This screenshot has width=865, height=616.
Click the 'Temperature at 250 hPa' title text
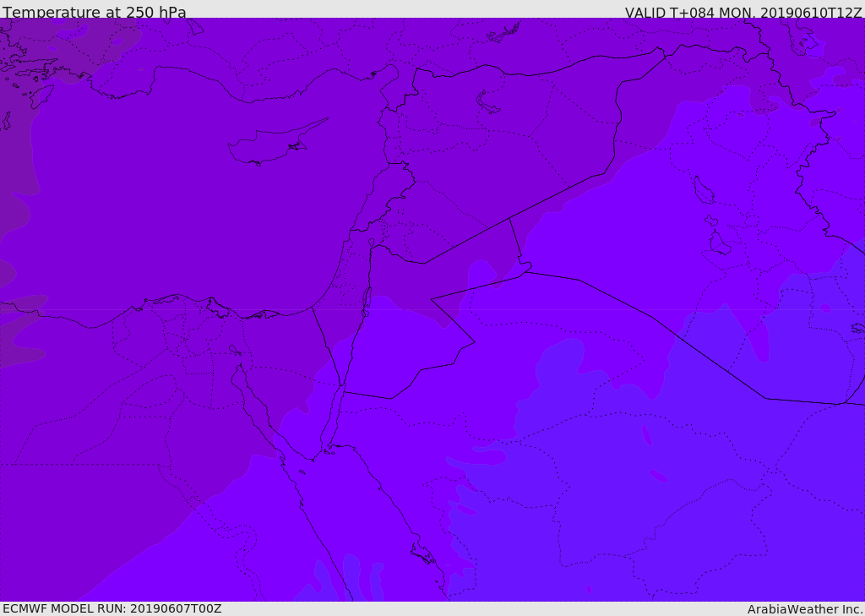pos(95,12)
